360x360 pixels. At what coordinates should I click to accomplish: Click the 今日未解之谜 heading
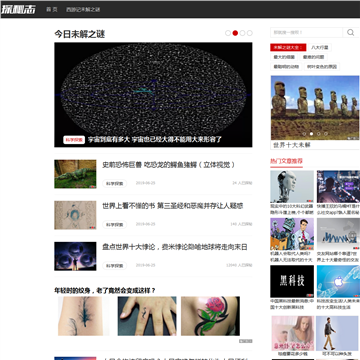[80, 34]
